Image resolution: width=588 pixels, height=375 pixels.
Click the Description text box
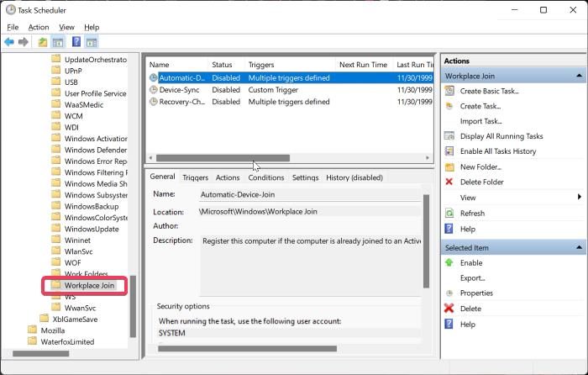coord(311,266)
